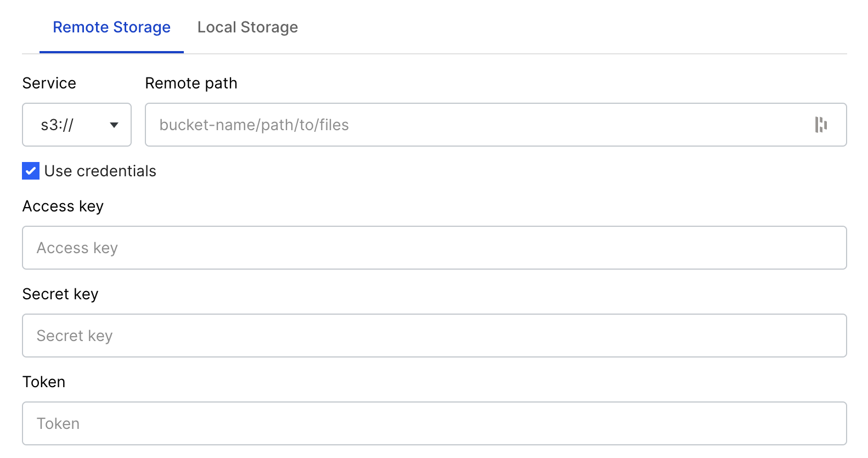The image size is (868, 458).
Task: Click the small black triangle beside s3://
Action: 114,125
